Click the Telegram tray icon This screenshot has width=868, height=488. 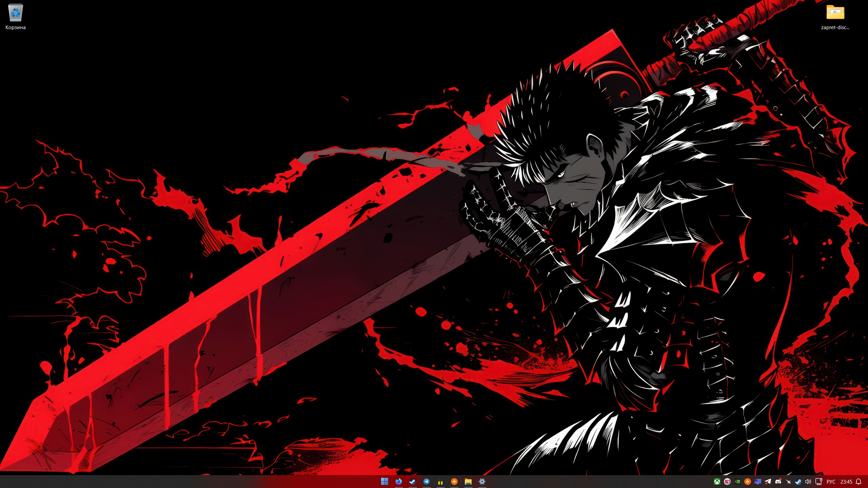(x=768, y=482)
